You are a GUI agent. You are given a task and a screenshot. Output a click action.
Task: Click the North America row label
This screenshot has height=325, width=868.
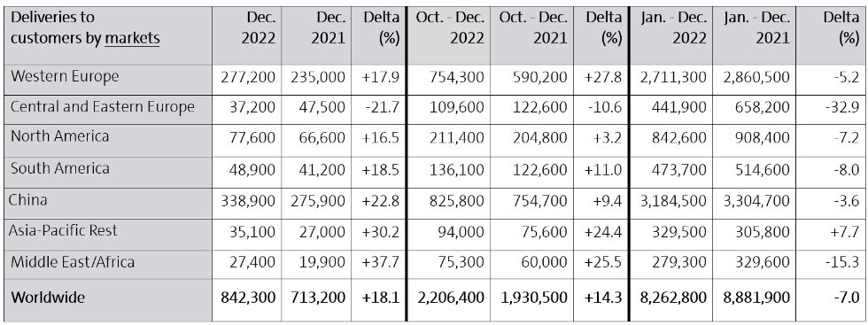click(x=60, y=136)
